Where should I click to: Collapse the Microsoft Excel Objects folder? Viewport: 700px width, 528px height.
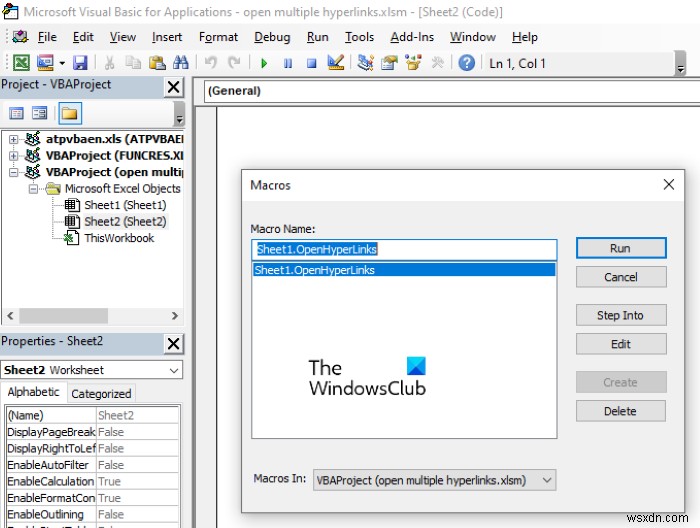tap(33, 189)
